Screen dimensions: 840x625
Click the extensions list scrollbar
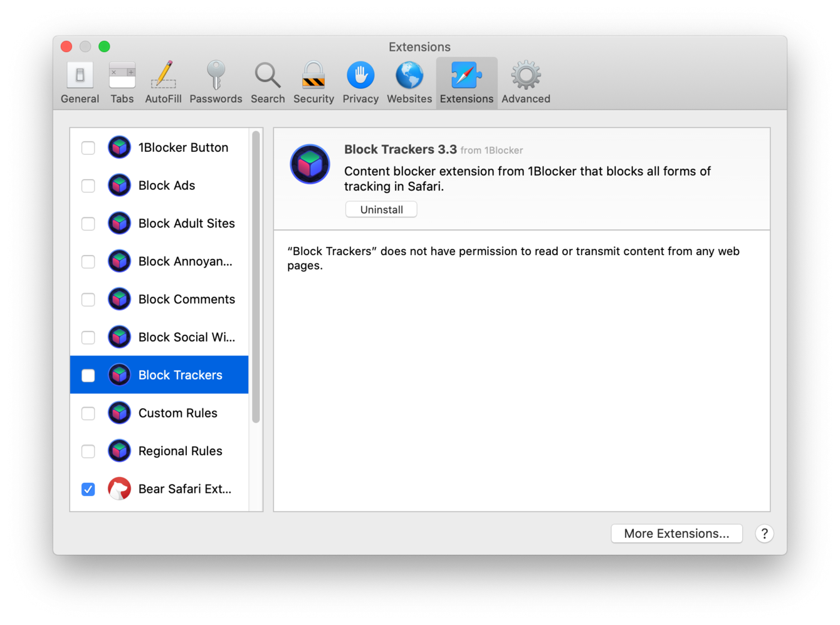(x=256, y=277)
